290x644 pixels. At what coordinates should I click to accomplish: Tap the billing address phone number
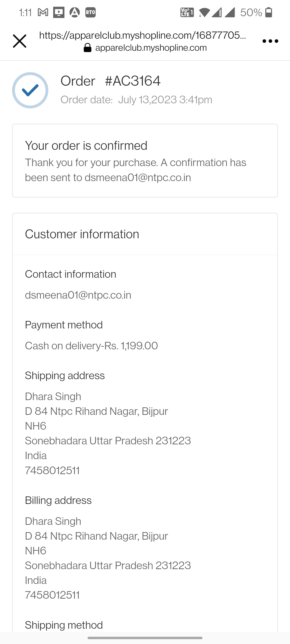point(52,595)
